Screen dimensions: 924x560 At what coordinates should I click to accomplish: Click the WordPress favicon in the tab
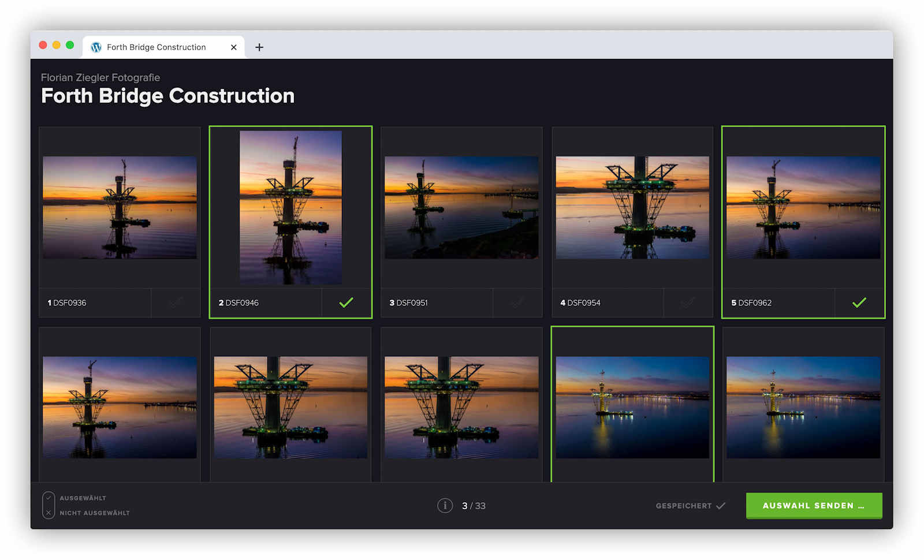tap(96, 47)
